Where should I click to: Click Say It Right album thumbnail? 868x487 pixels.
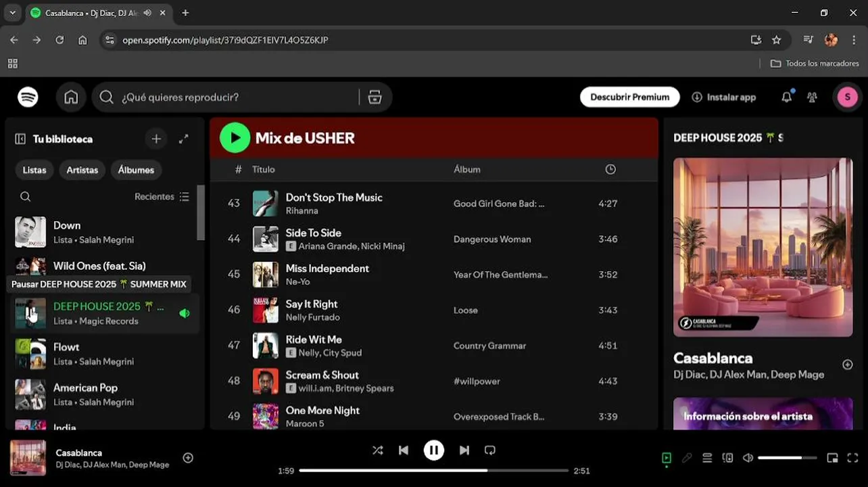tap(266, 310)
